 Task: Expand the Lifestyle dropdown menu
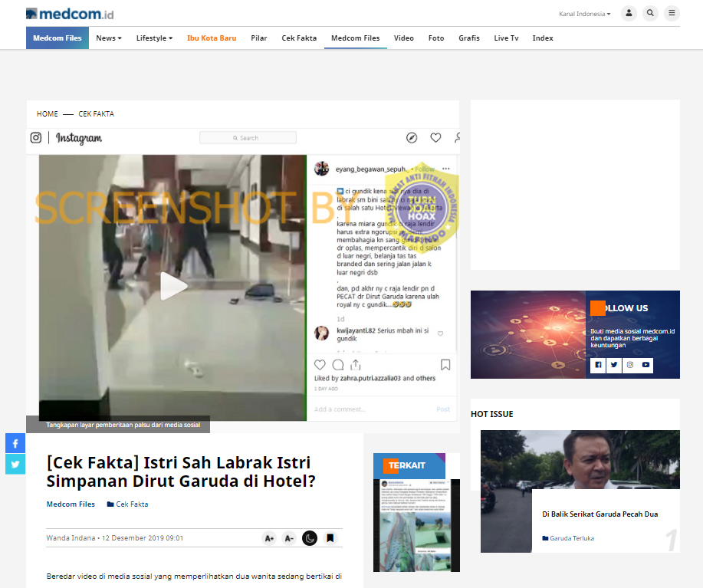(x=154, y=38)
